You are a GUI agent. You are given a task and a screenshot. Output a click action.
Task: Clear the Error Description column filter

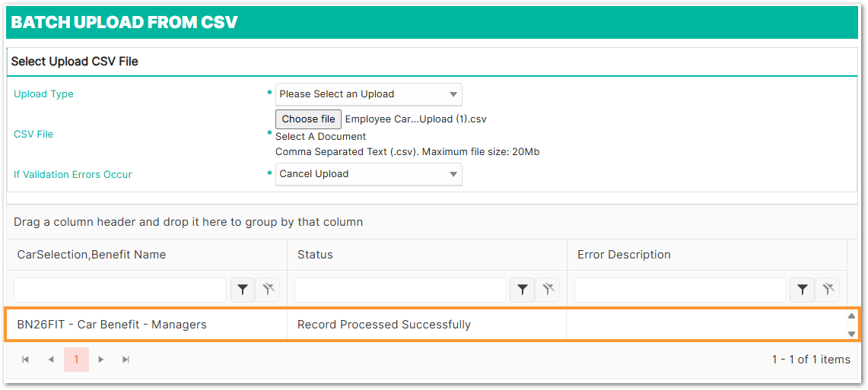click(x=828, y=290)
